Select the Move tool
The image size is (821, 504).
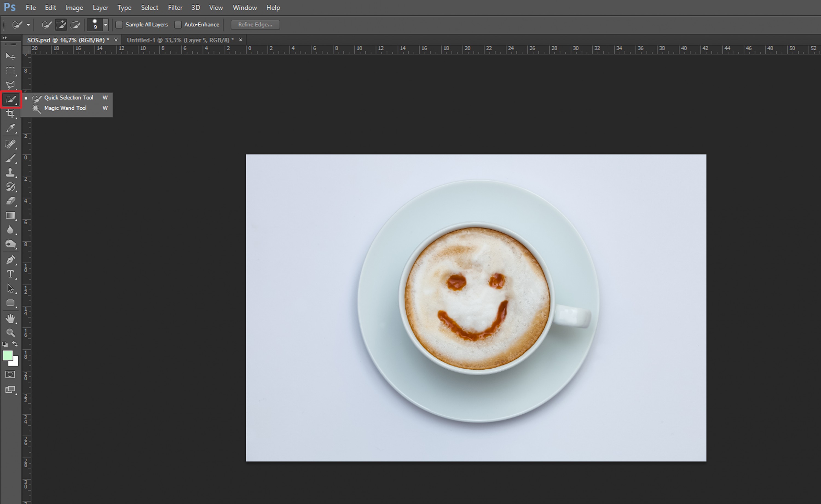click(10, 56)
